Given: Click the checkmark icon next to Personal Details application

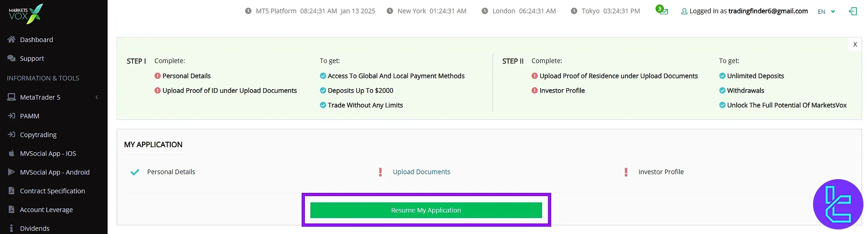Looking at the screenshot, I should [x=135, y=172].
